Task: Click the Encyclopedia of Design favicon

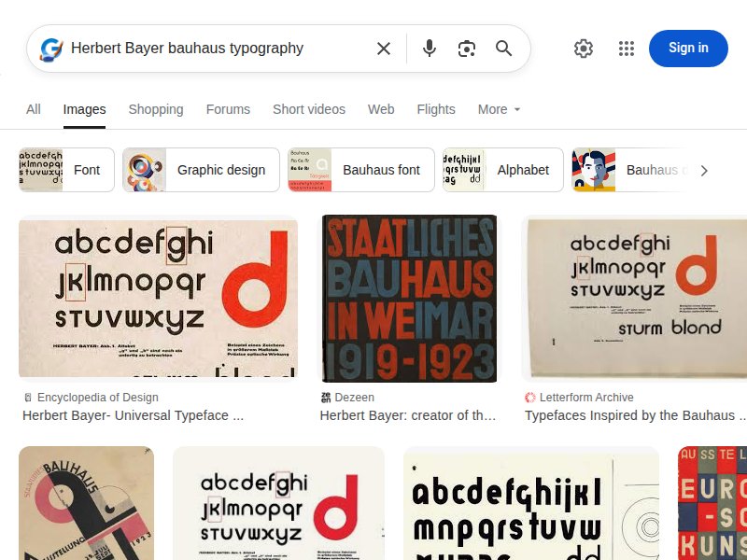Action: click(29, 397)
